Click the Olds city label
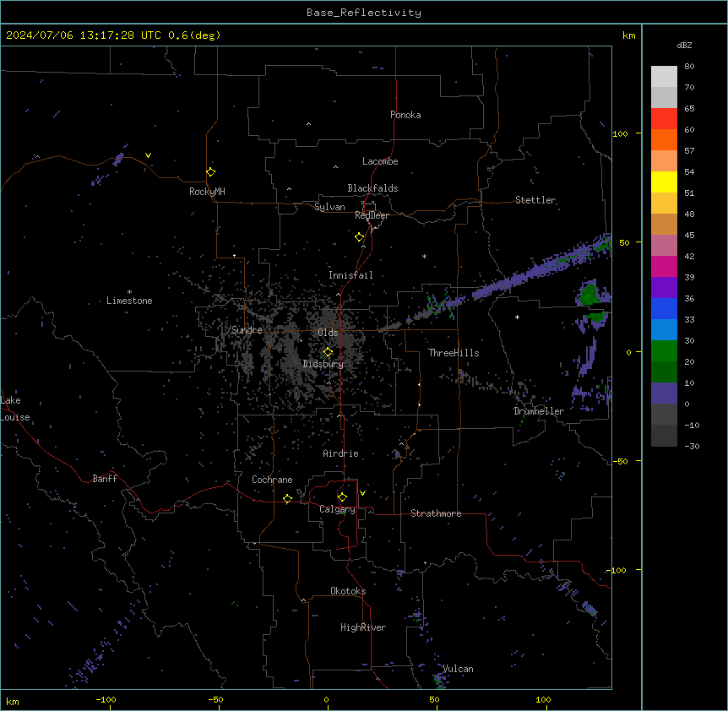 [328, 333]
